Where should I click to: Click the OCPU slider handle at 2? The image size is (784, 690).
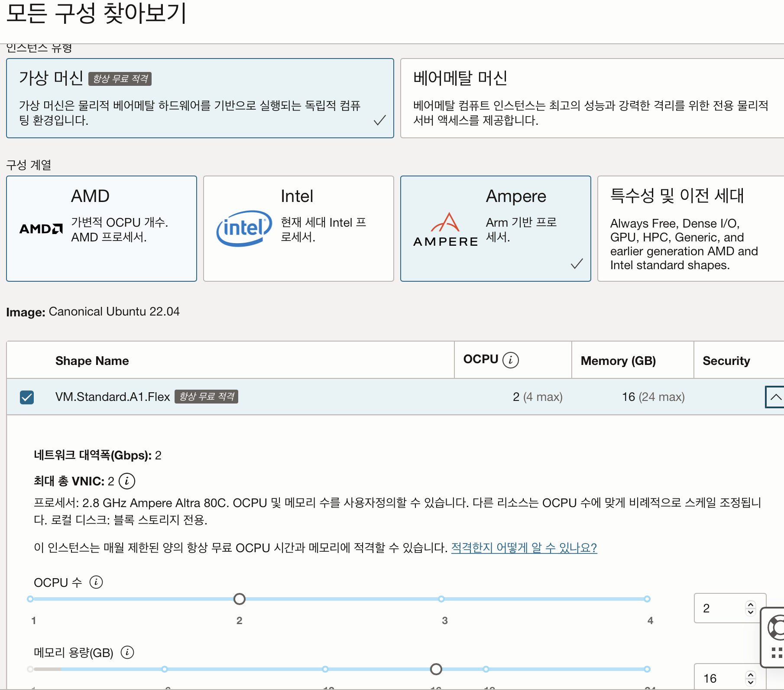click(x=239, y=599)
